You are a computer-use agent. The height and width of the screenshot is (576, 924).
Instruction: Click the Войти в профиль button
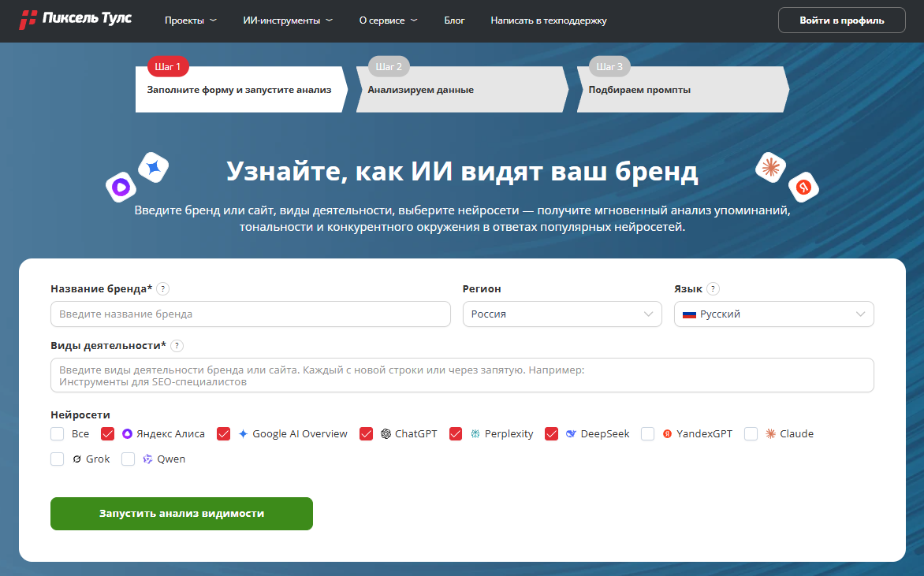click(841, 20)
